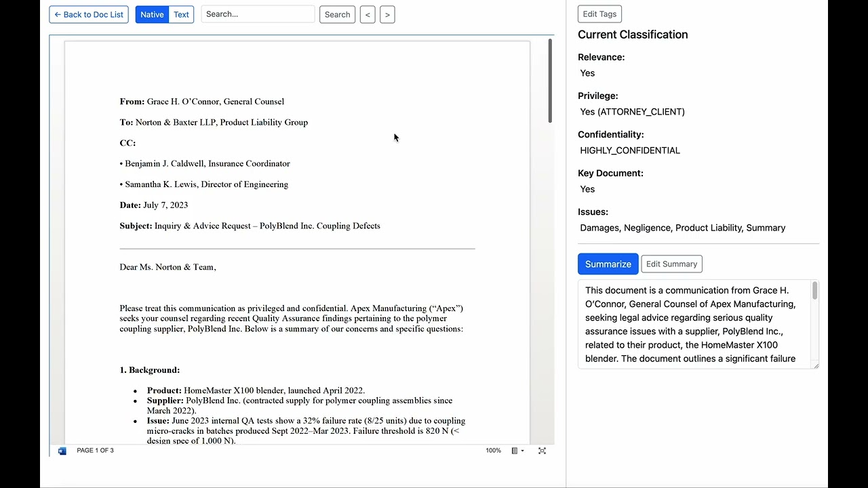Screen dimensions: 868x488
Task: Click Edit Summary button
Action: [x=671, y=264]
